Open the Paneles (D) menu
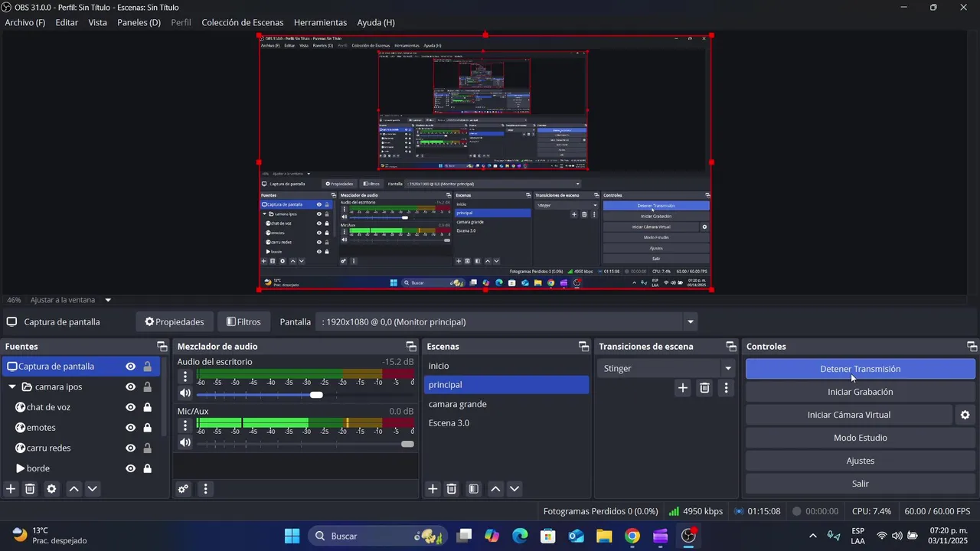The image size is (980, 551). [x=139, y=22]
